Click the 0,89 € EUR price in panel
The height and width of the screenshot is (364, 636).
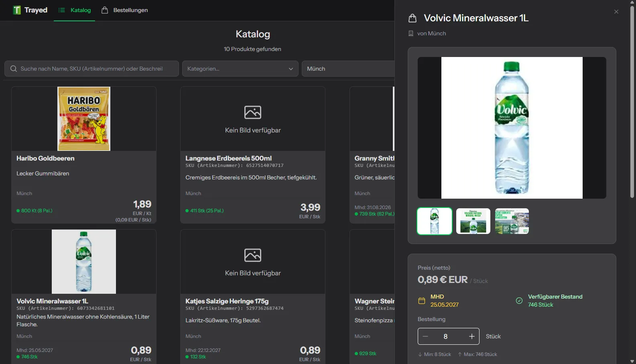(443, 280)
